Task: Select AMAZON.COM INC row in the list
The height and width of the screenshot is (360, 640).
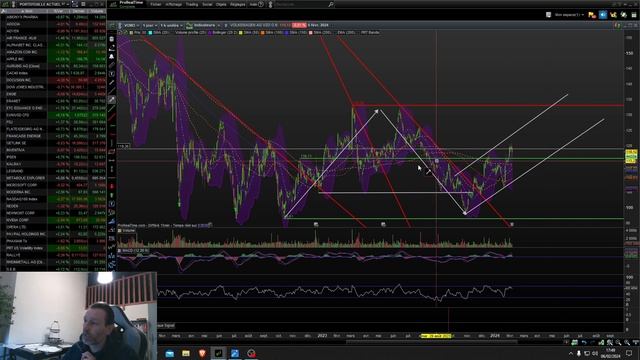Action: pyautogui.click(x=53, y=52)
